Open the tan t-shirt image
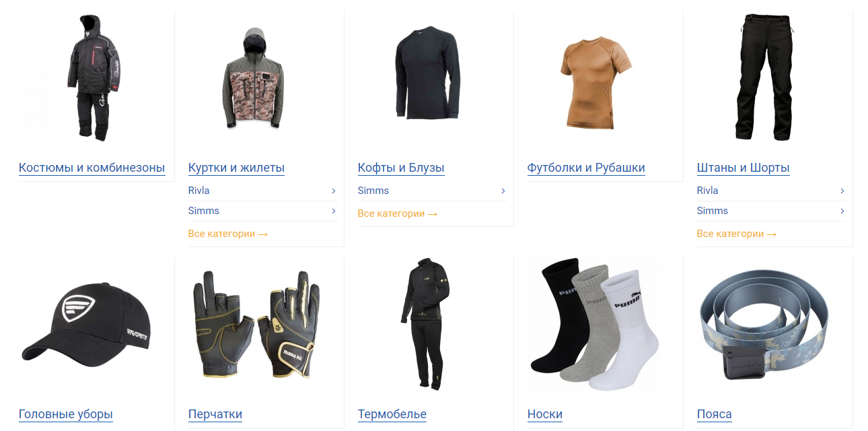Screen dimensions: 868x431 tap(595, 82)
